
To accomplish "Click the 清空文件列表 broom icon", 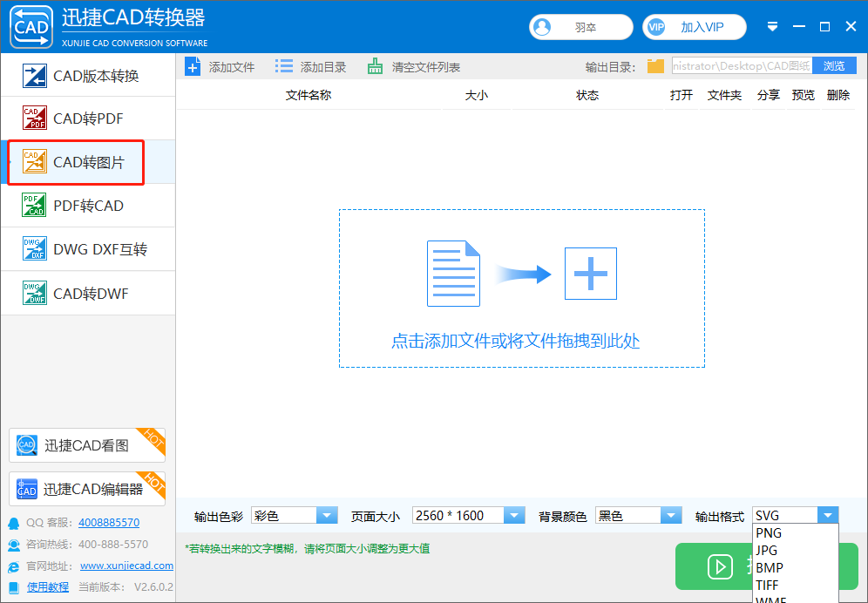I will point(375,66).
